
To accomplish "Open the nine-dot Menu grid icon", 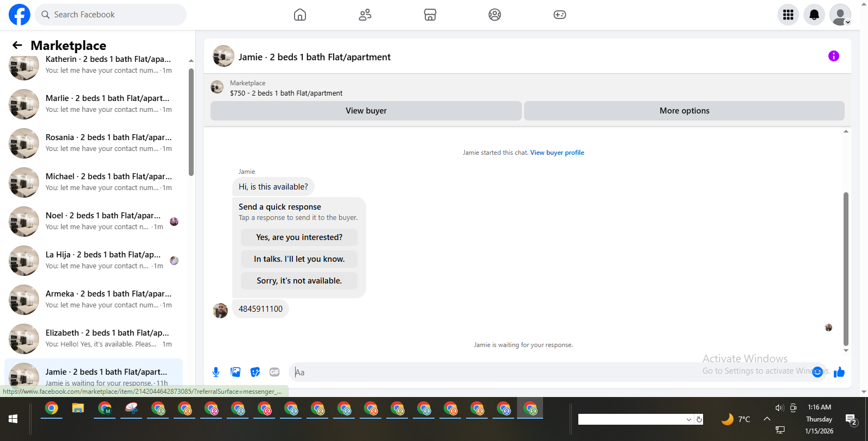I will 788,15.
